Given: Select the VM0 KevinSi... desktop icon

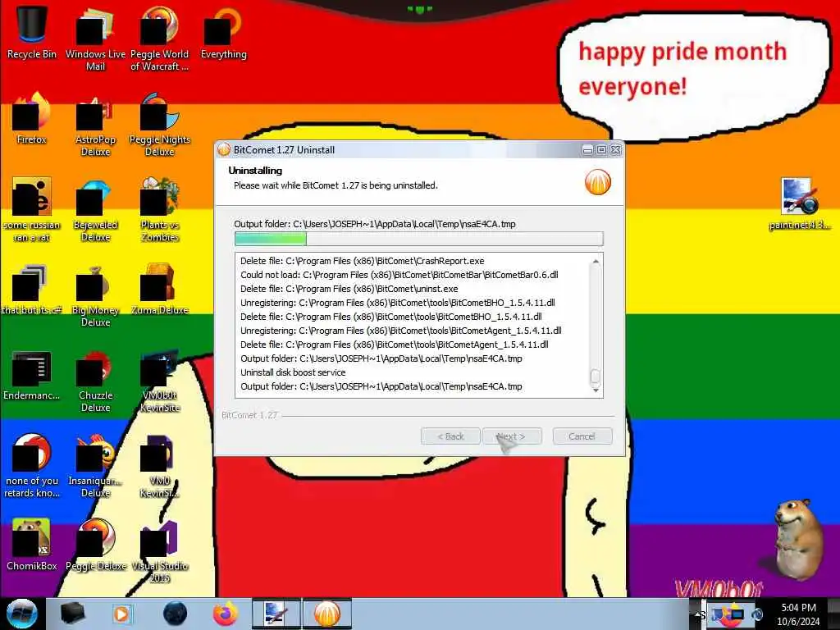Looking at the screenshot, I should tap(159, 466).
